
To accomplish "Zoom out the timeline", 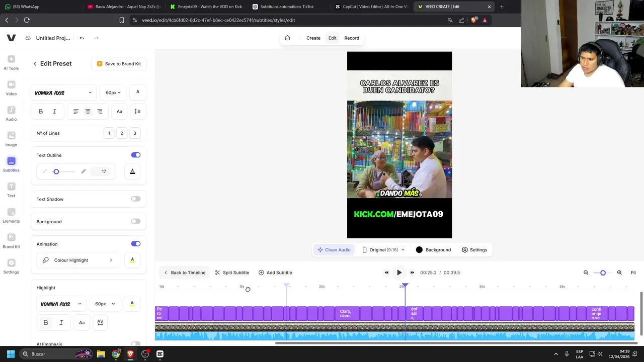I will (586, 273).
